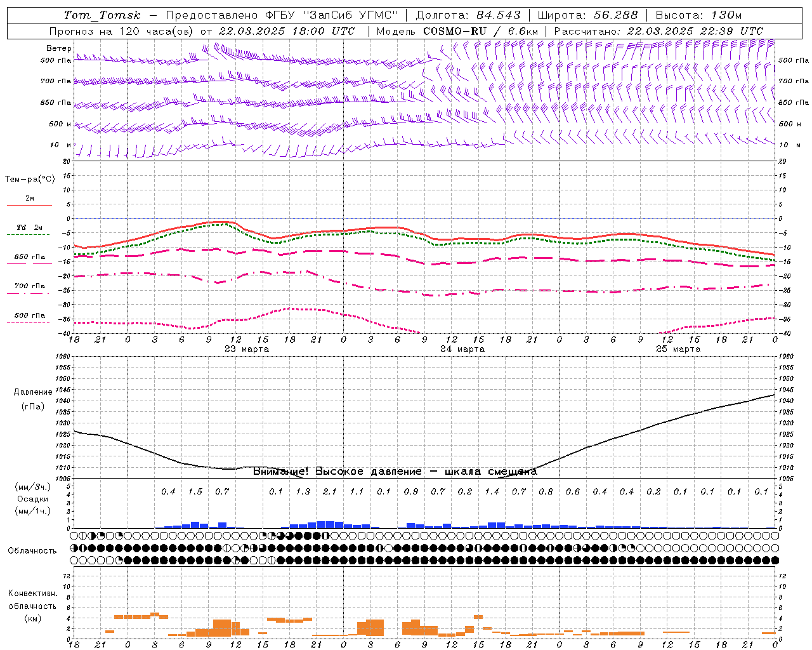The width and height of the screenshot is (812, 650).
Task: Click the latitude value "Широта: 56.288"
Action: coord(586,15)
